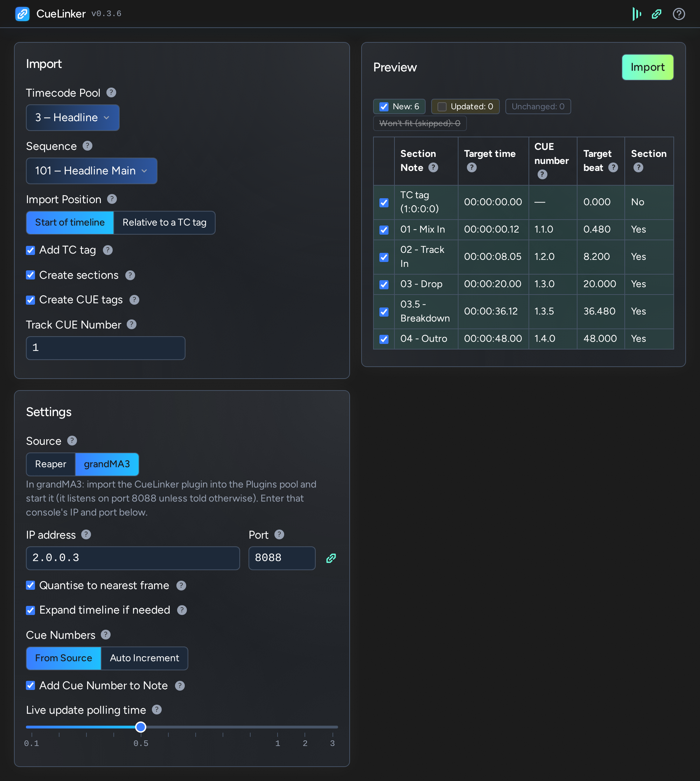Show help for IP address
Image resolution: width=700 pixels, height=781 pixels.
pos(86,535)
